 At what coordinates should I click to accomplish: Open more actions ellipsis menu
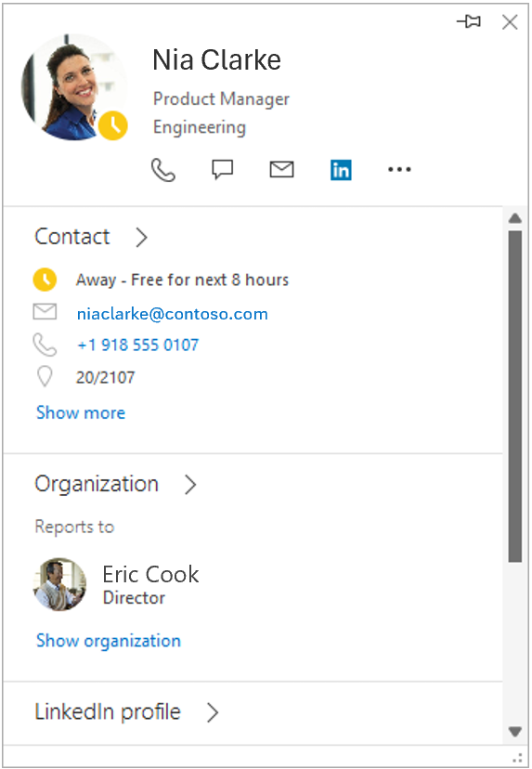(x=399, y=170)
